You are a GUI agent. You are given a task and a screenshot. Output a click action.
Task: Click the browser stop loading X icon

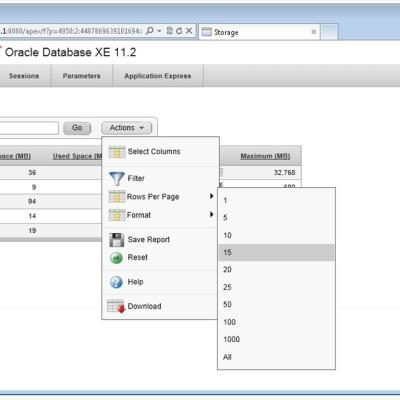point(189,31)
